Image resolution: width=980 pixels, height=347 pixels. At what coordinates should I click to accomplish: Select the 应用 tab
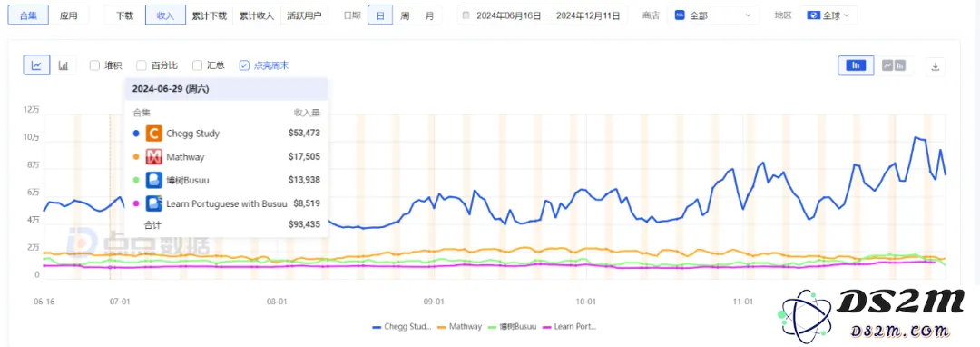(x=69, y=15)
